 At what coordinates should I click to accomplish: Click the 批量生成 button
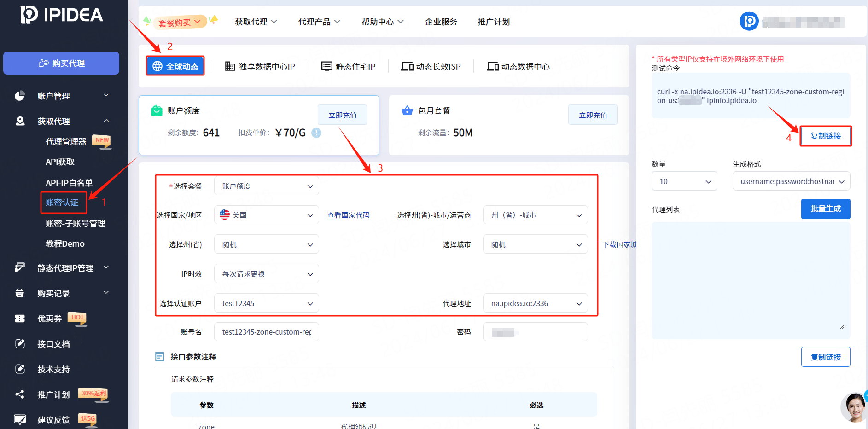coord(826,209)
